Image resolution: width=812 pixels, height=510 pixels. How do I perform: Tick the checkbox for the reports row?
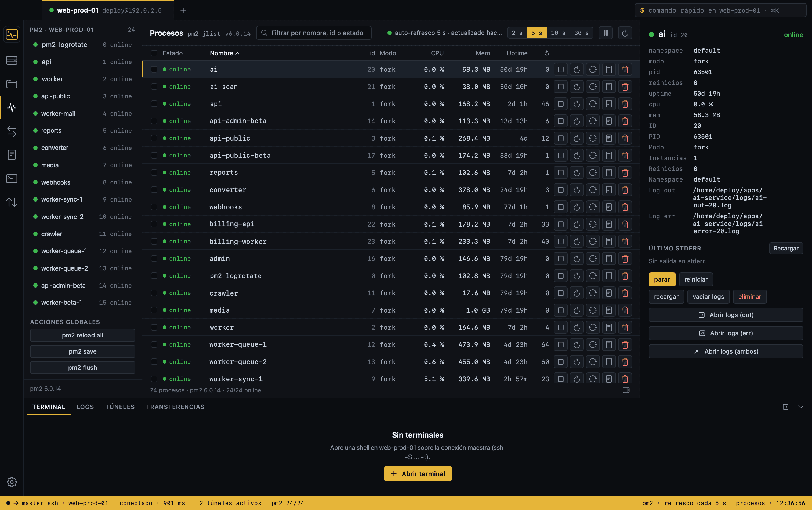(x=154, y=173)
